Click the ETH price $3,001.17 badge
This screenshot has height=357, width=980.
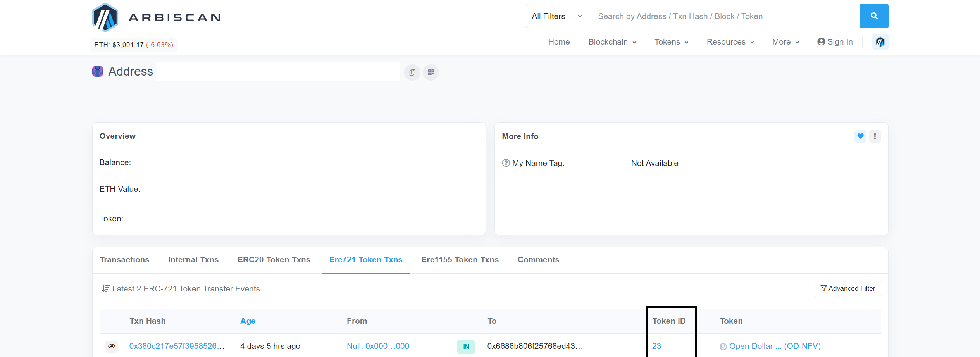(x=134, y=45)
